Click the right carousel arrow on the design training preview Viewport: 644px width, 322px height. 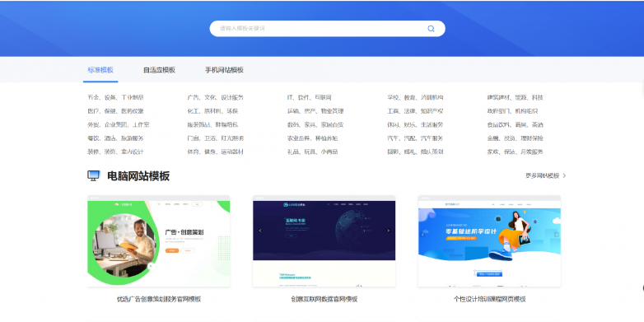557,235
